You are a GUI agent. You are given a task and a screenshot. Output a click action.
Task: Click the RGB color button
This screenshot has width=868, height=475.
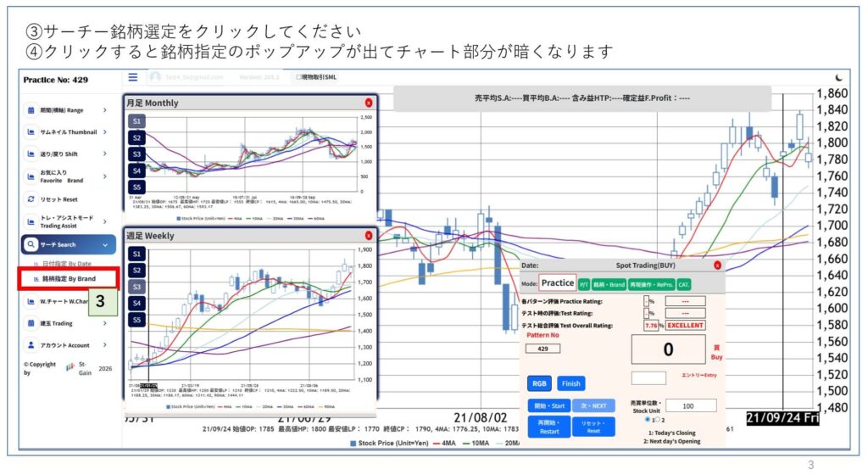540,383
